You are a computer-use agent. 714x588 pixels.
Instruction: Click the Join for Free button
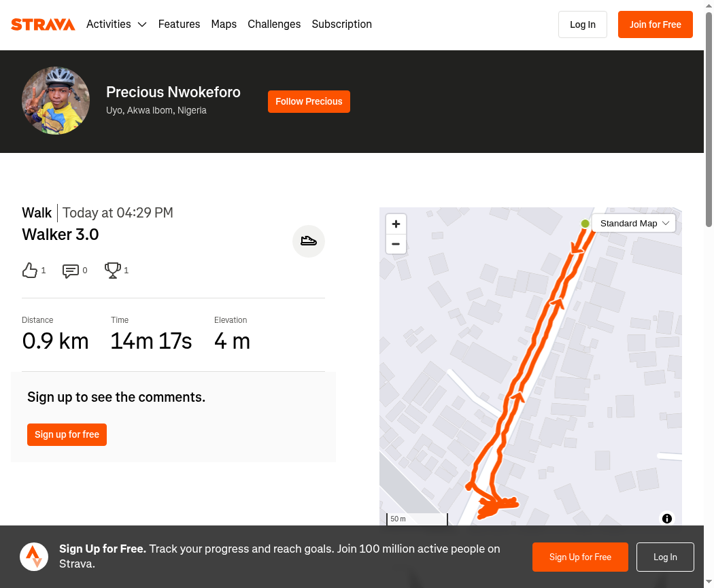pyautogui.click(x=655, y=24)
